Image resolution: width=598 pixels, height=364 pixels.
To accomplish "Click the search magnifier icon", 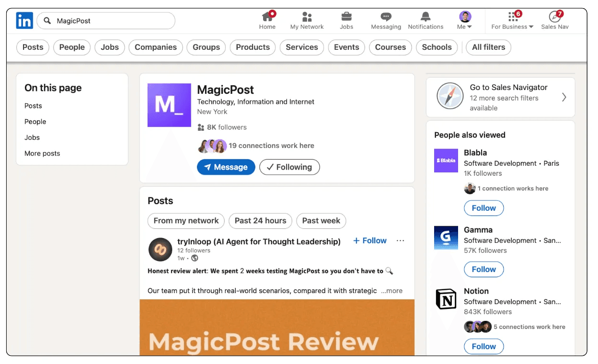I will click(47, 21).
